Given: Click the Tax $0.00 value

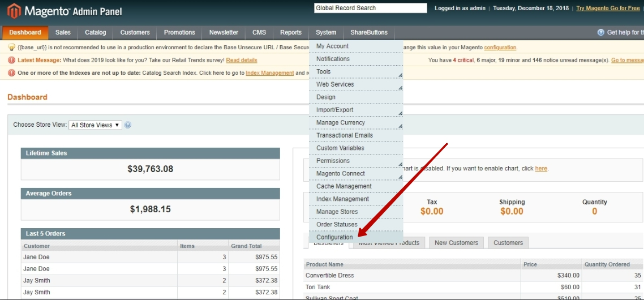Looking at the screenshot, I should tap(432, 211).
